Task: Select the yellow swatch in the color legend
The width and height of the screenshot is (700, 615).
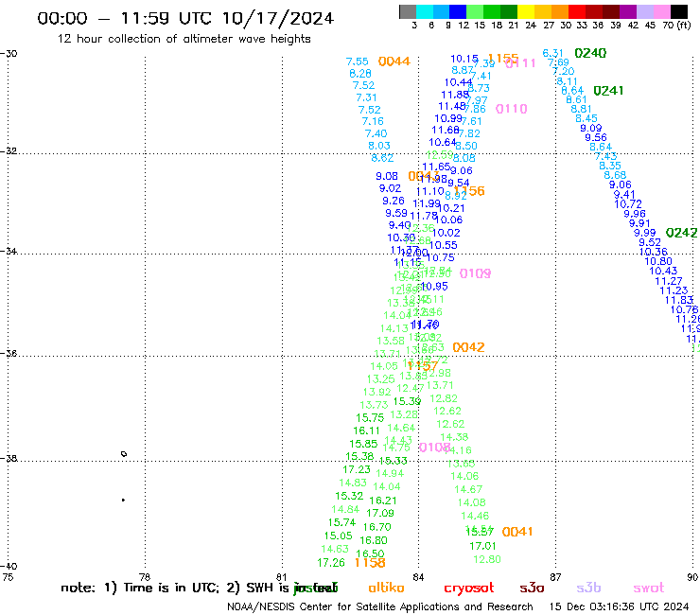Action: (526, 11)
